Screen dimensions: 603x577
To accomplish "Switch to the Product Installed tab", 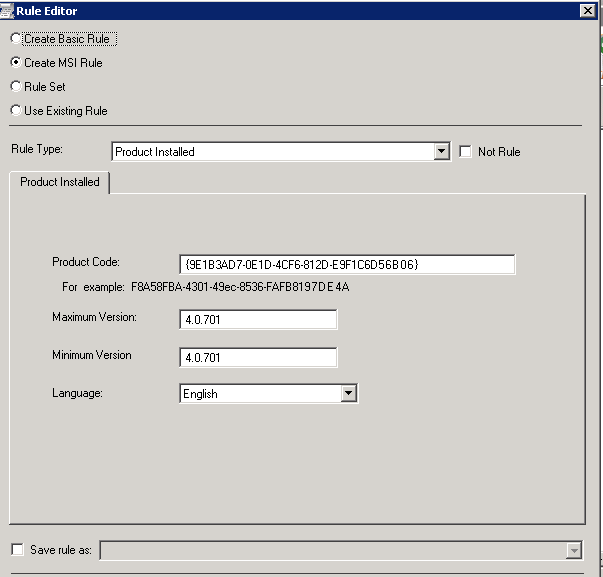I will (60, 182).
